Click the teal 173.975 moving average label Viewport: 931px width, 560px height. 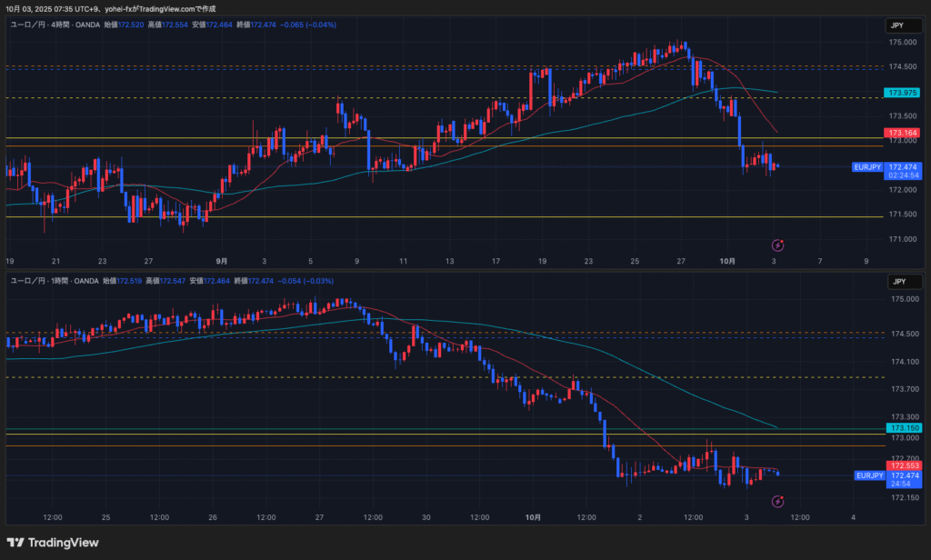pos(903,93)
